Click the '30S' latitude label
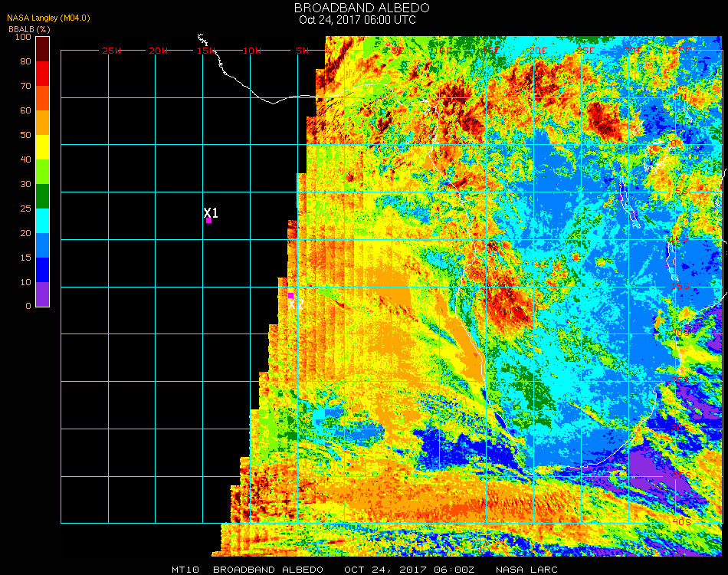 coord(680,429)
